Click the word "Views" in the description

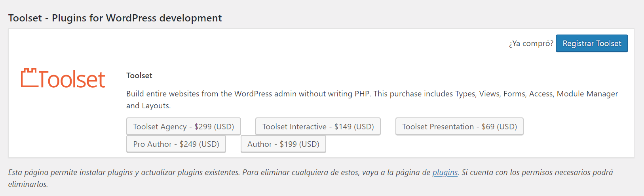pyautogui.click(x=489, y=94)
